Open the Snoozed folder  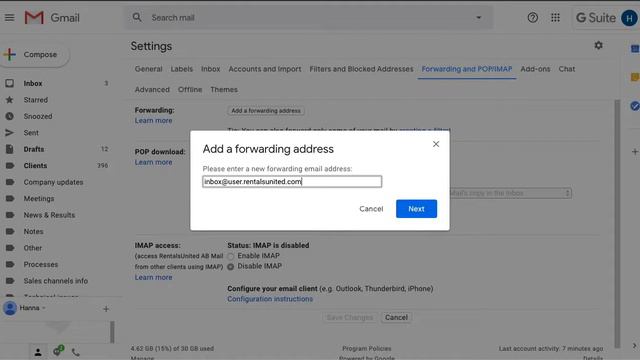click(x=38, y=116)
